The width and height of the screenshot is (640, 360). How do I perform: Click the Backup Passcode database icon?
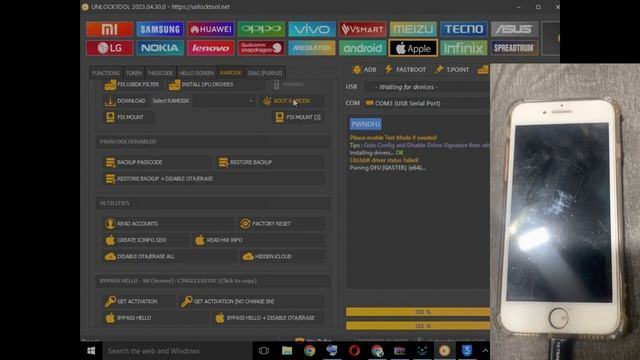[x=110, y=162]
